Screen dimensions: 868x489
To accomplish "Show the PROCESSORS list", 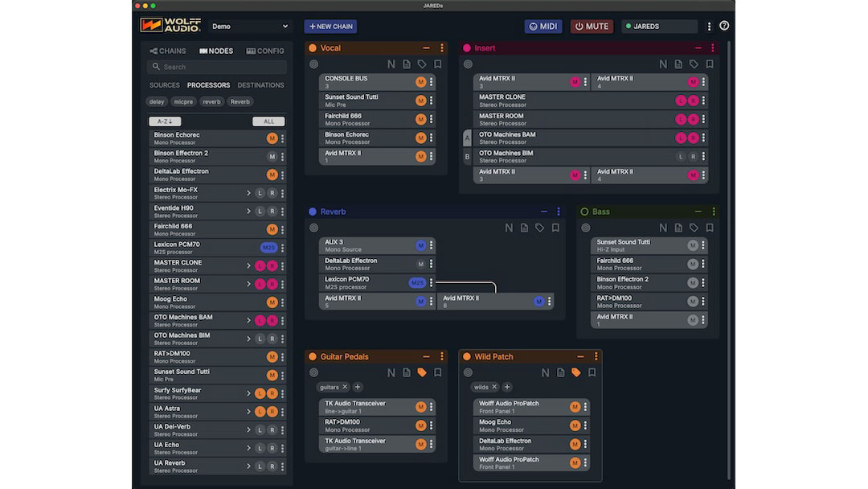I will (x=208, y=85).
